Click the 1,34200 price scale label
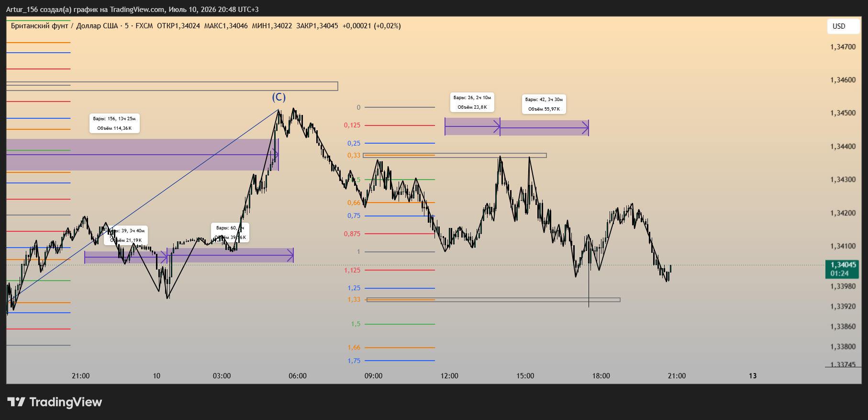Image resolution: width=868 pixels, height=420 pixels. (x=843, y=213)
